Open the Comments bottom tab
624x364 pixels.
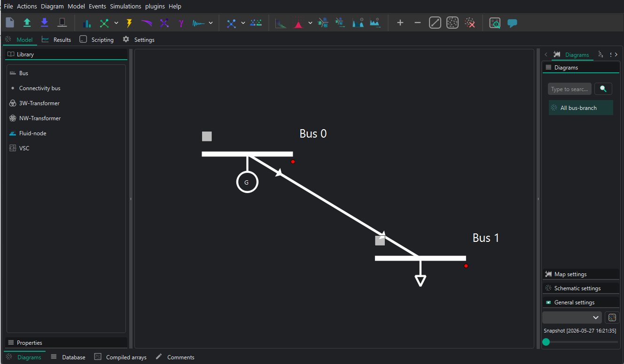[175, 357]
